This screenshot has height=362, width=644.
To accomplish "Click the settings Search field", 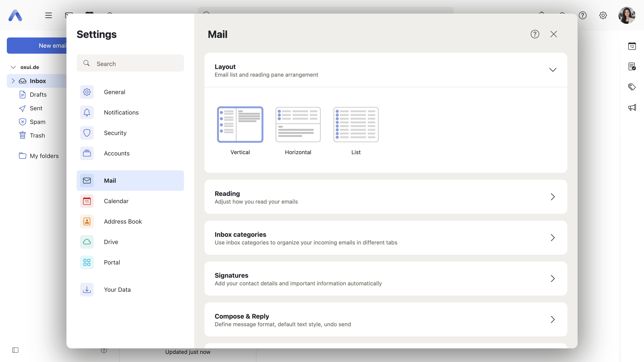I will [x=130, y=63].
